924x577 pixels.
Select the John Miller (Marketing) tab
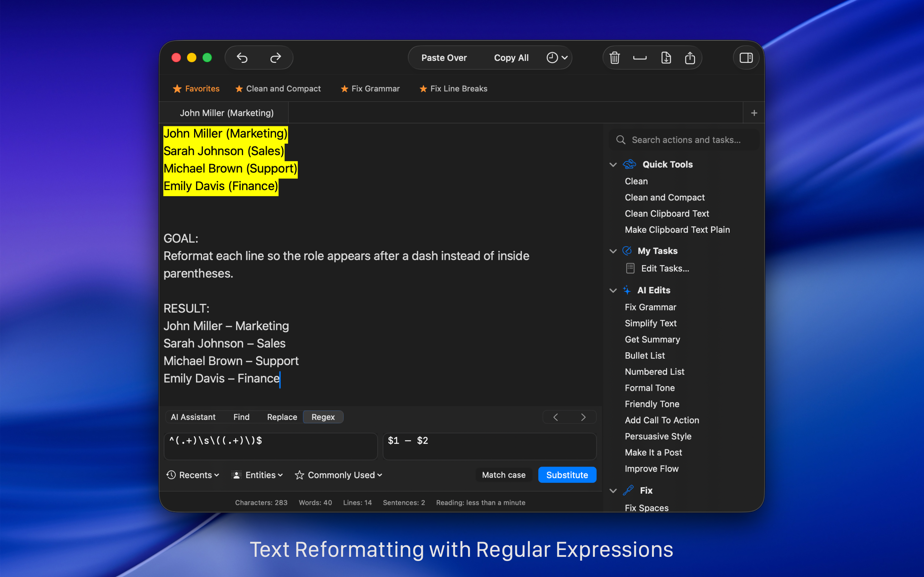[x=227, y=113]
